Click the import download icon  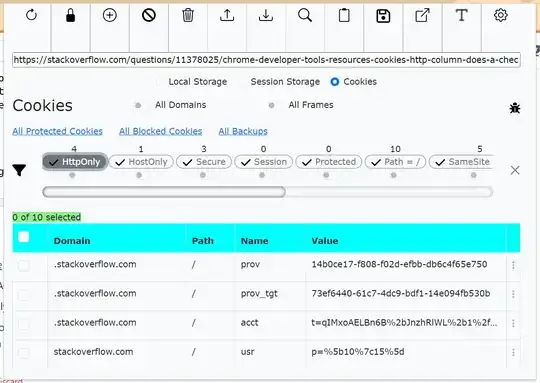pyautogui.click(x=266, y=15)
